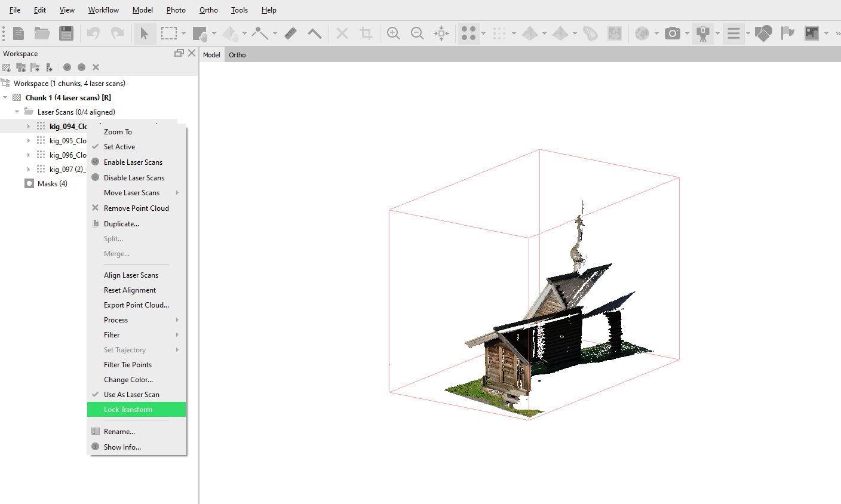Screen dimensions: 841x504
Task: Show Tiled Model view icon
Action: click(560, 33)
